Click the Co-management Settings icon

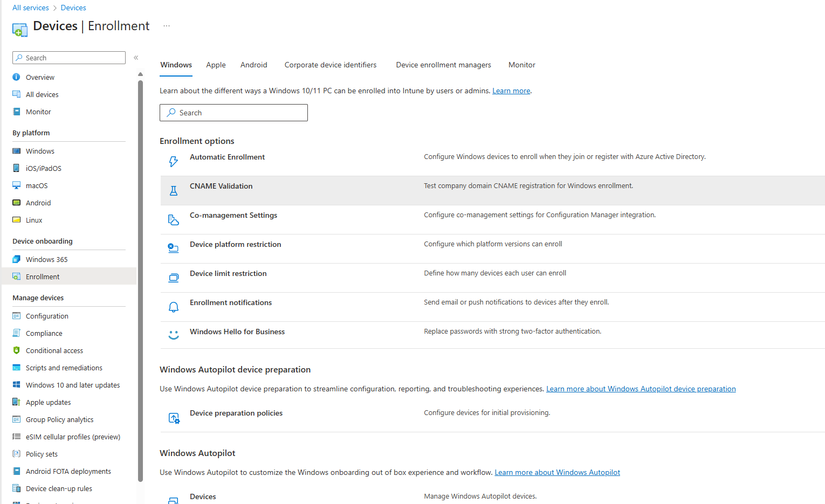point(173,219)
